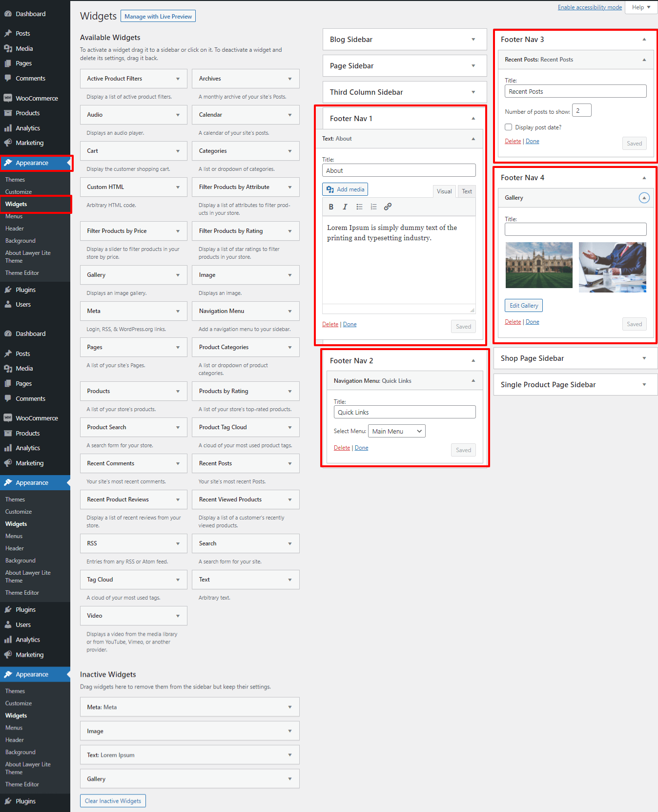Click the Italic formatting icon
658x812 pixels.
pyautogui.click(x=345, y=207)
